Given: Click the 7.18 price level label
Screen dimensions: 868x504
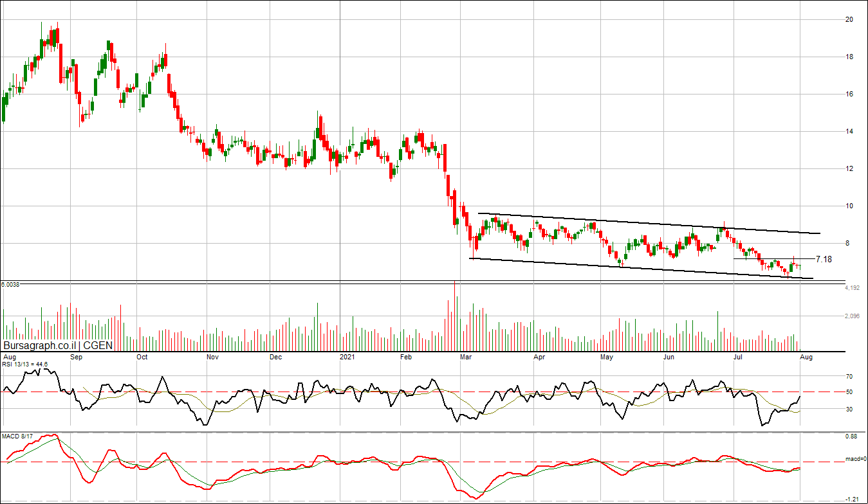Looking at the screenshot, I should pyautogui.click(x=824, y=259).
